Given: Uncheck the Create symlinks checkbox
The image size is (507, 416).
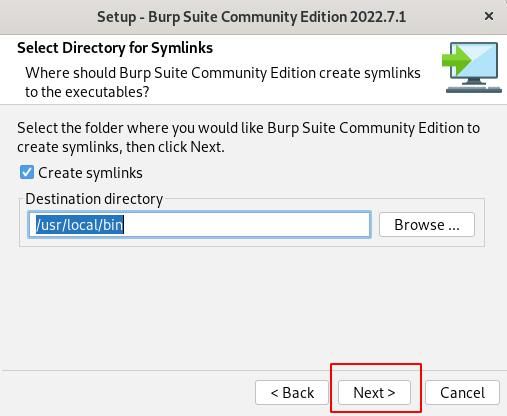Looking at the screenshot, I should pos(27,173).
